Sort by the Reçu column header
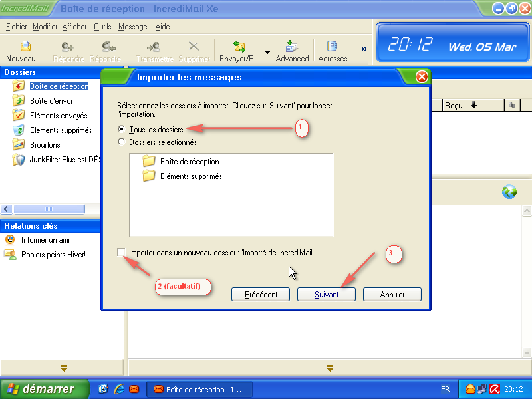532x399 pixels. tap(473, 106)
